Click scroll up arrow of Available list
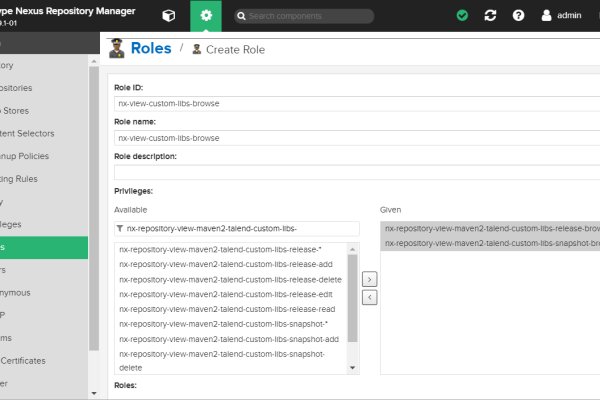This screenshot has width=600, height=400. coord(352,249)
